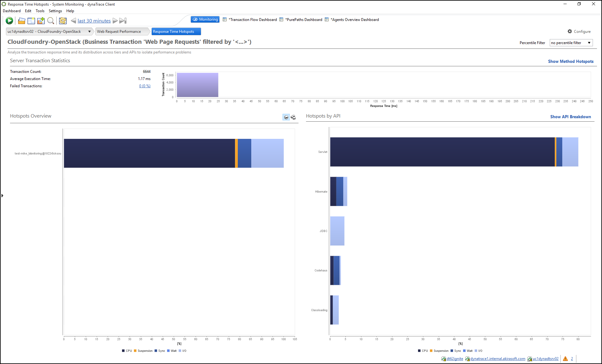Click the Configure gear button
Viewport: 602px width, 364px height.
point(579,32)
